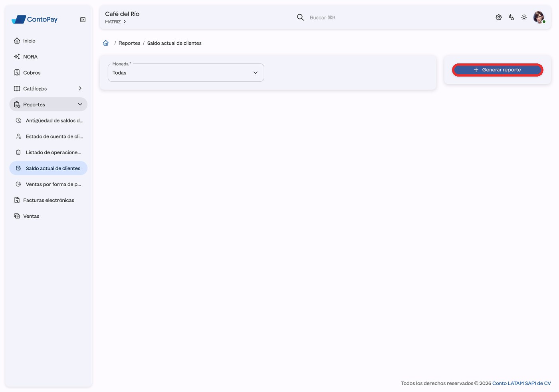Image resolution: width=559 pixels, height=392 pixels.
Task: Open Cobros in sidebar
Action: (x=48, y=73)
